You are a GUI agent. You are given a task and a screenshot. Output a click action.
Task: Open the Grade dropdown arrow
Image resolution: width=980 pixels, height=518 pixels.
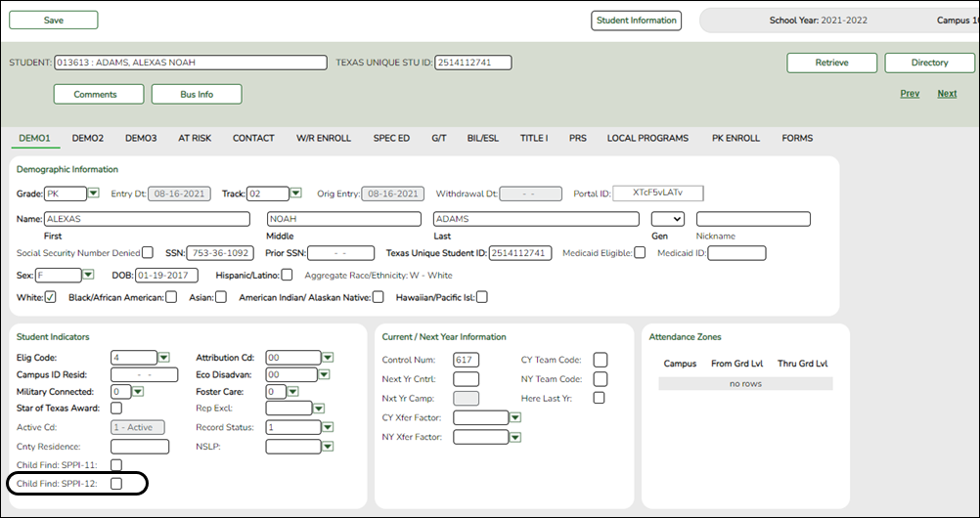(93, 194)
